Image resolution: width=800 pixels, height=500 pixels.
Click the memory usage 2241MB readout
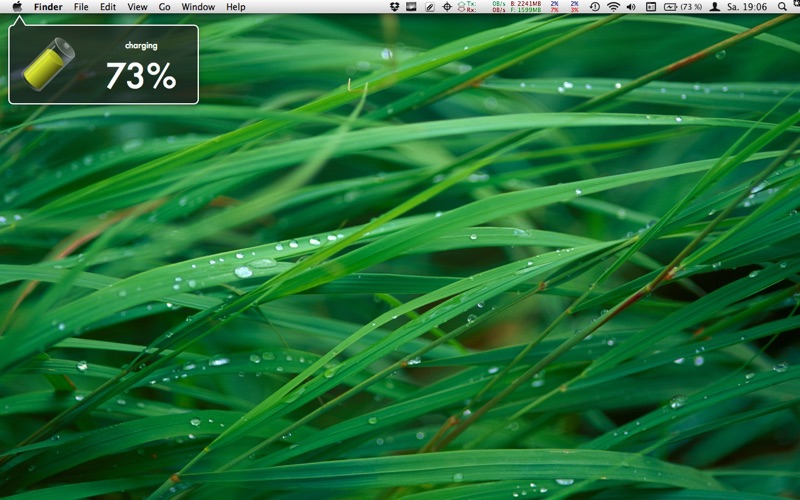click(x=528, y=4)
